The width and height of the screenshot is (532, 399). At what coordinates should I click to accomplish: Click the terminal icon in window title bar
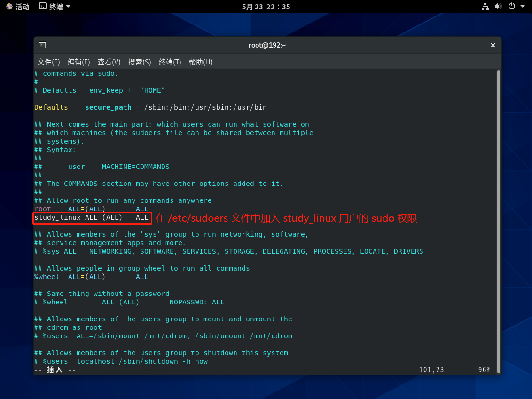pyautogui.click(x=42, y=45)
